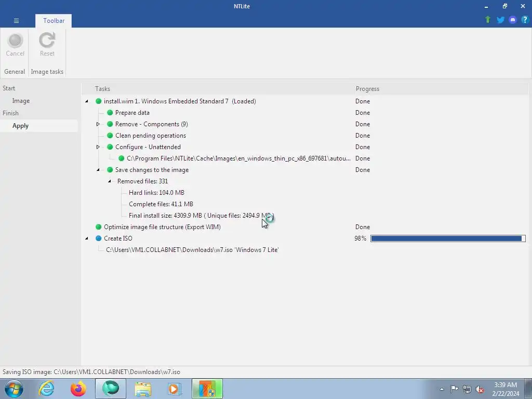Click green dot beside Configure - Unattended
The image size is (532, 399).
click(x=110, y=147)
